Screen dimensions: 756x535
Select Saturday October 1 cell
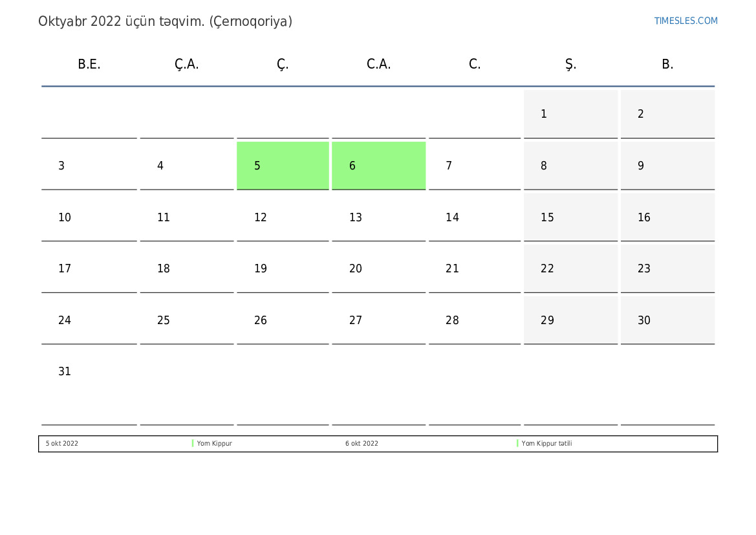[x=570, y=114]
